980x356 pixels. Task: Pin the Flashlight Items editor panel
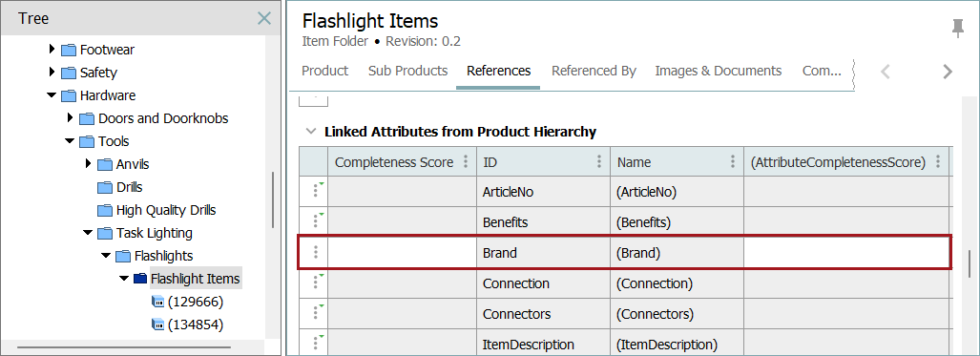tap(957, 28)
